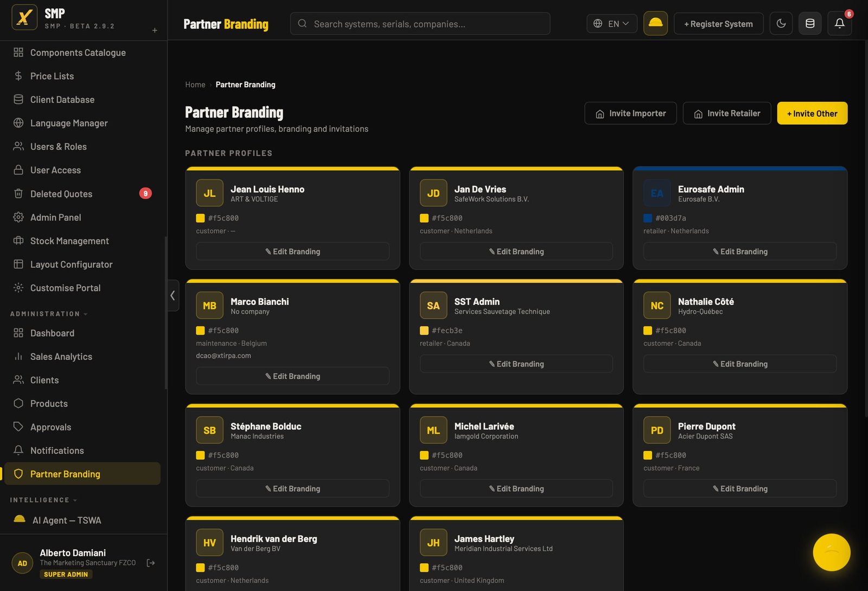Toggle dark mode with the moon icon

tap(781, 23)
